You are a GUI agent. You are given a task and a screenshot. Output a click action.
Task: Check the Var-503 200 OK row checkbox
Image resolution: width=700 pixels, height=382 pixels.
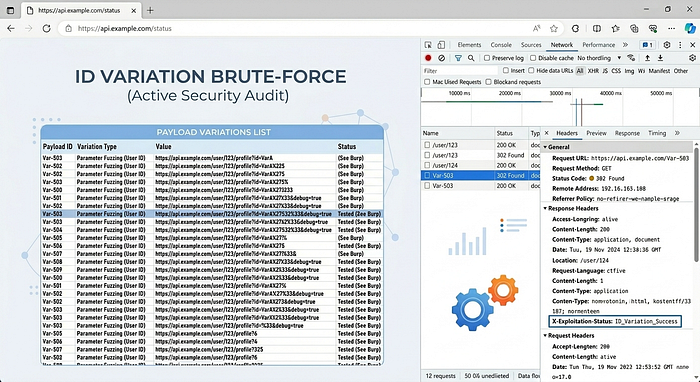coord(427,186)
